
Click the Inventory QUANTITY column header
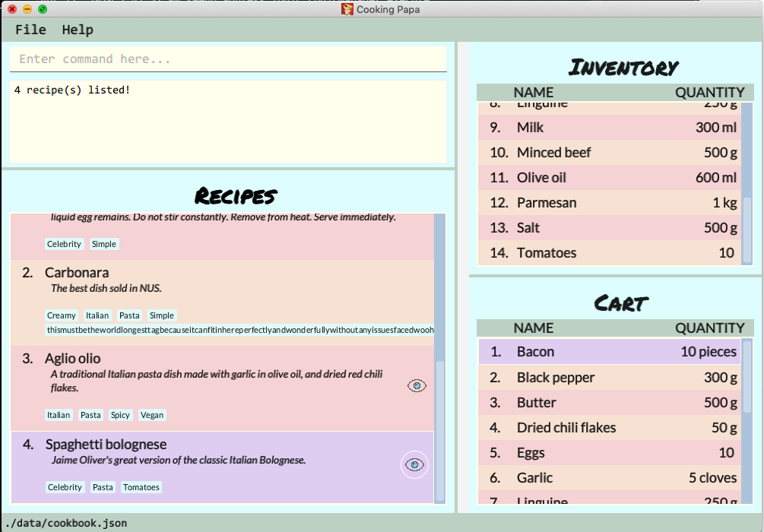tap(710, 93)
